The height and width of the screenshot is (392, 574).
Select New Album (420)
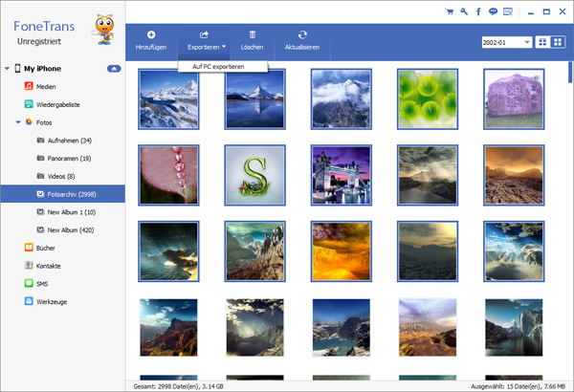[71, 230]
